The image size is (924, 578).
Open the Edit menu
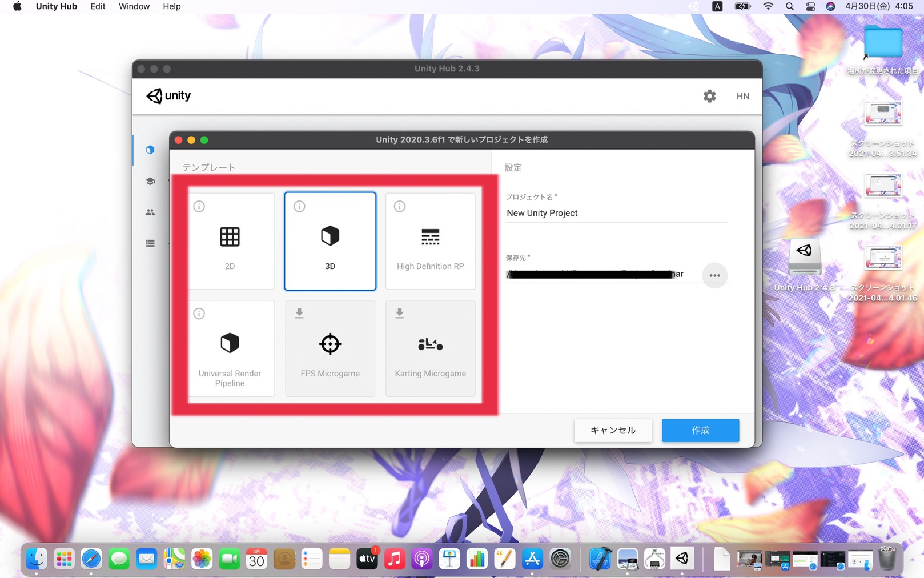click(x=98, y=6)
